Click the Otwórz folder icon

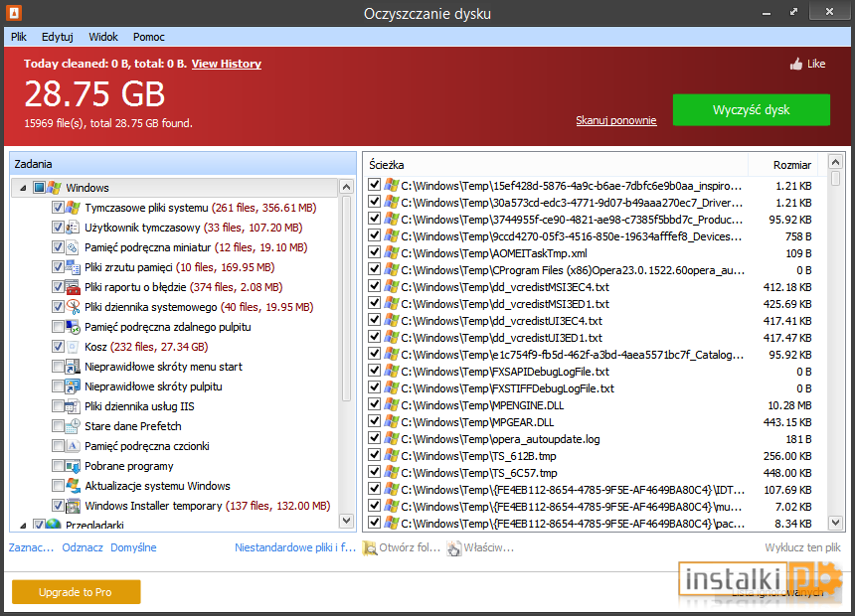[x=370, y=547]
